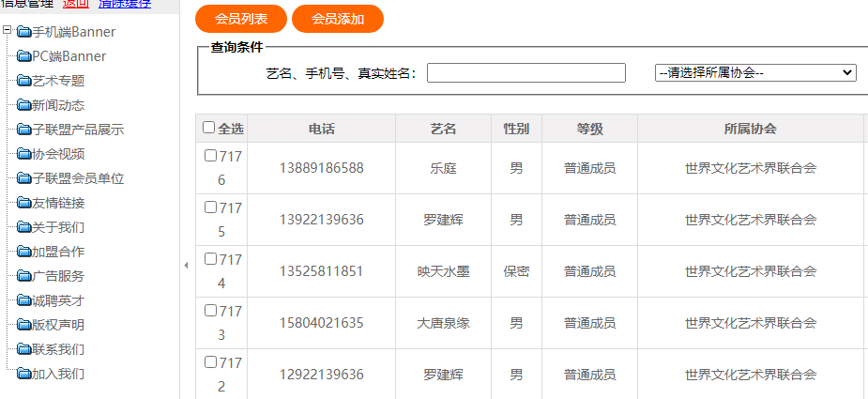The image size is (868, 399).
Task: Open 联系我们 tree entry
Action: (x=58, y=349)
